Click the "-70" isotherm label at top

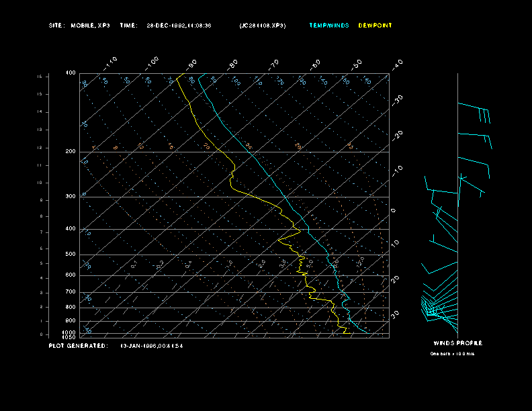coord(273,64)
